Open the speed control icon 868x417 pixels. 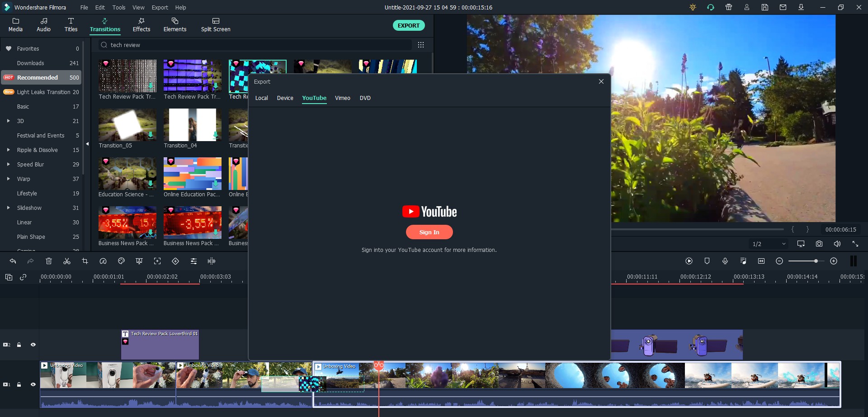point(103,261)
